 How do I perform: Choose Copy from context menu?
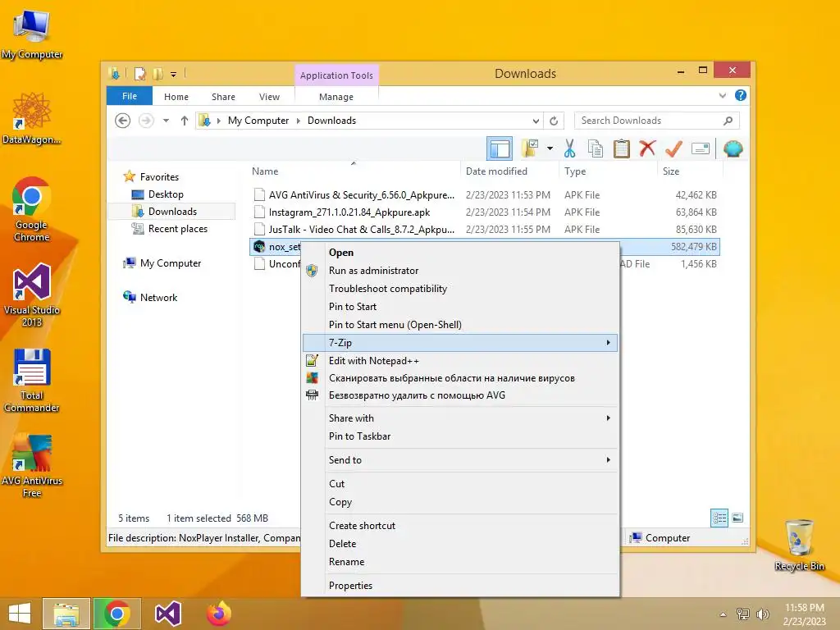[x=460, y=502]
